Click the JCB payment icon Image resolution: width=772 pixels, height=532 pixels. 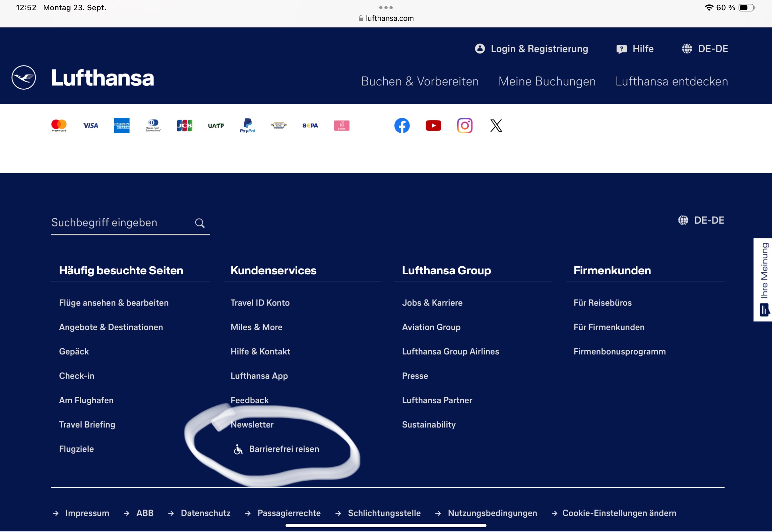click(x=184, y=126)
